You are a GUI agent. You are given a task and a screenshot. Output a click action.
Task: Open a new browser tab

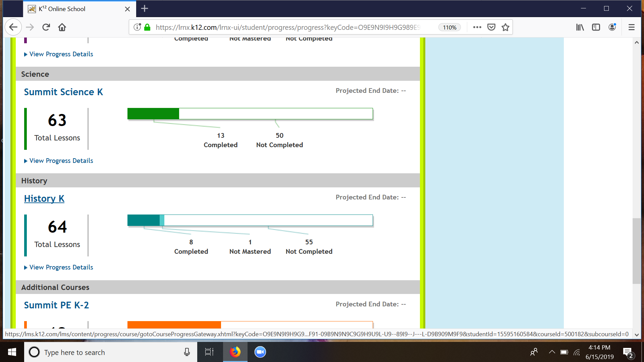pyautogui.click(x=145, y=9)
